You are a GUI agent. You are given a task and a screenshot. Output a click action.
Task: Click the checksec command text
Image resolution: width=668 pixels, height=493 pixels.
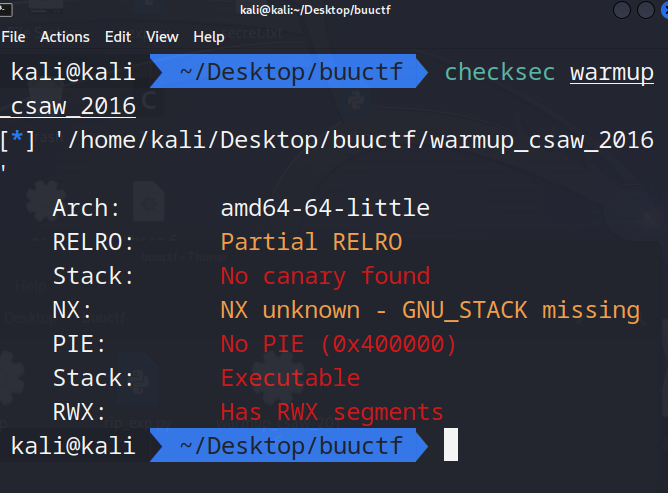point(499,73)
